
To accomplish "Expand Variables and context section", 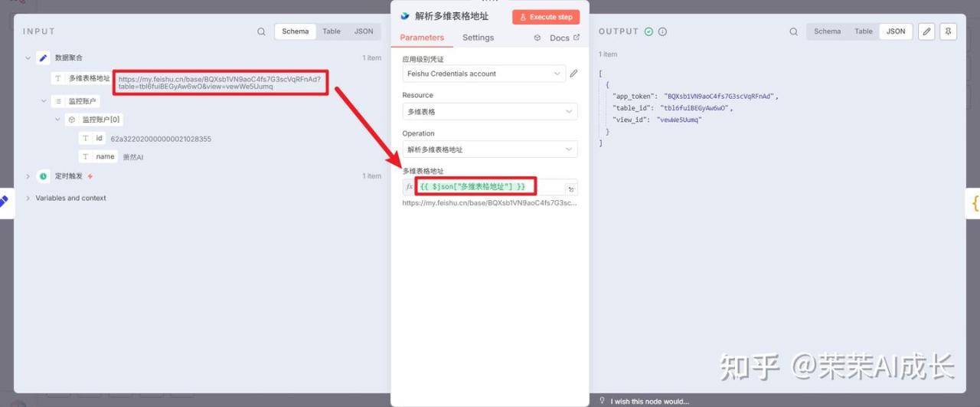I will [x=28, y=199].
